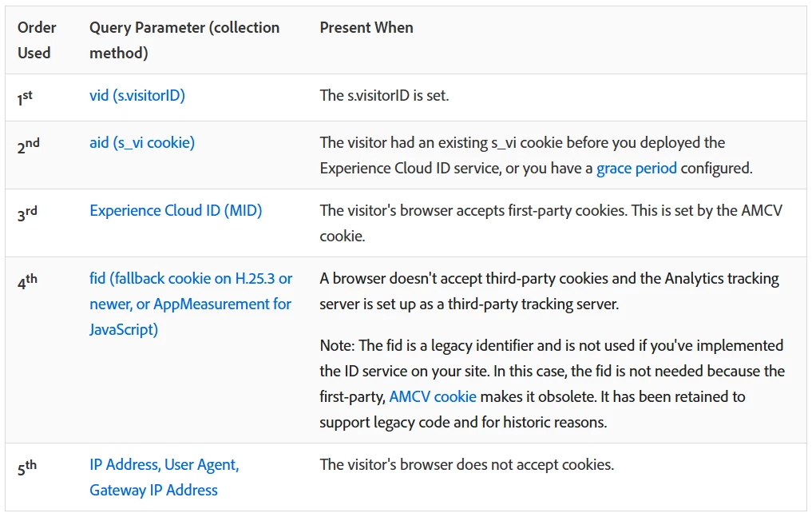Click the note paragraph about fid legacy identifier
812x517 pixels.
[x=551, y=384]
